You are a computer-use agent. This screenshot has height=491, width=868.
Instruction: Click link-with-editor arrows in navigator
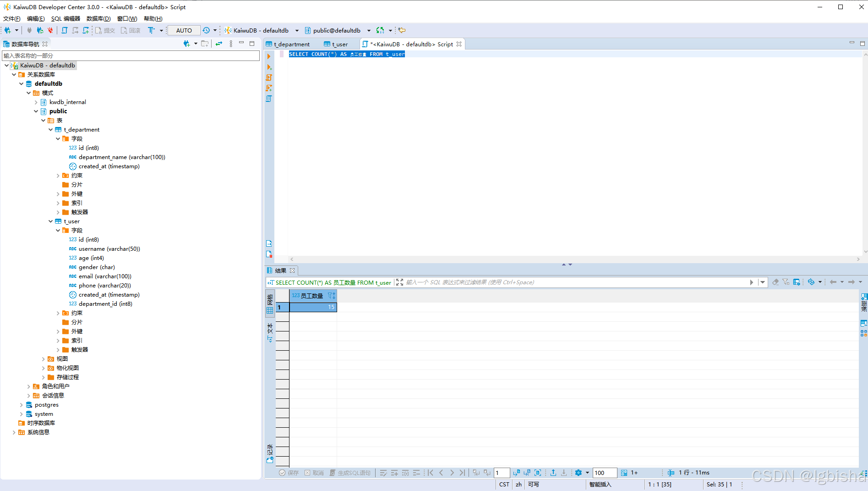[219, 44]
